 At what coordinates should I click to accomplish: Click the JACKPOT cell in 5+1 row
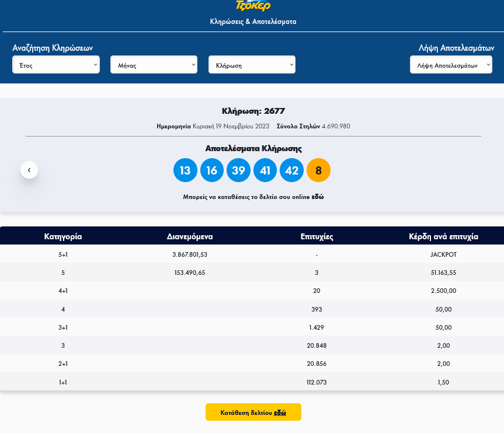443,255
